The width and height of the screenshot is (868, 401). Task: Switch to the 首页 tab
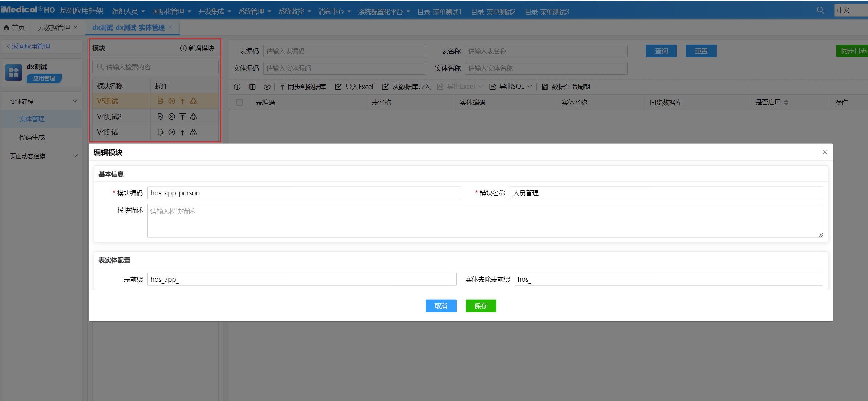15,28
